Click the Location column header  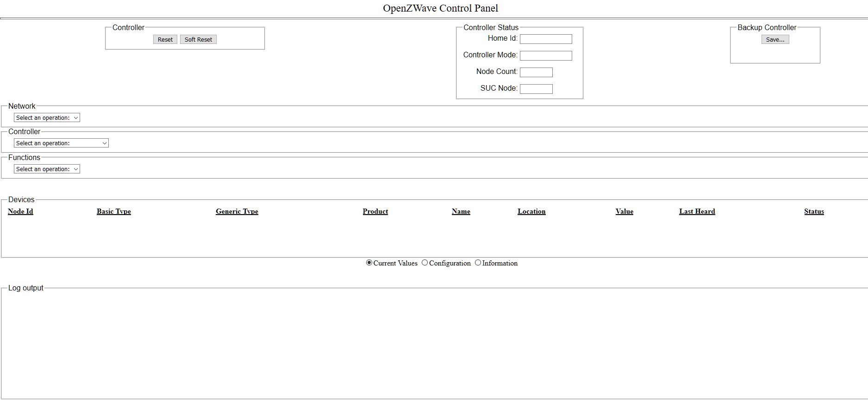pyautogui.click(x=531, y=211)
